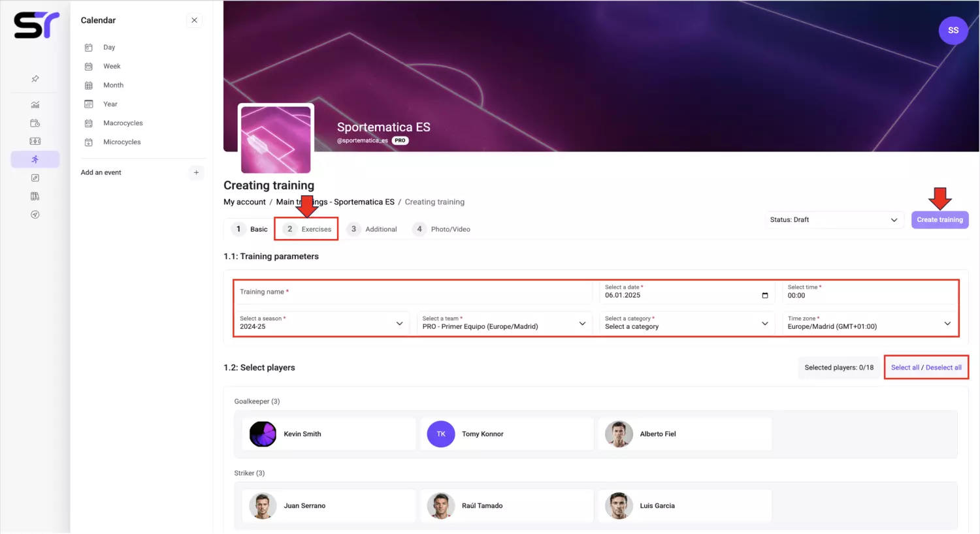Open the Time zone dropdown
Screen dimensions: 980x534
click(870, 322)
